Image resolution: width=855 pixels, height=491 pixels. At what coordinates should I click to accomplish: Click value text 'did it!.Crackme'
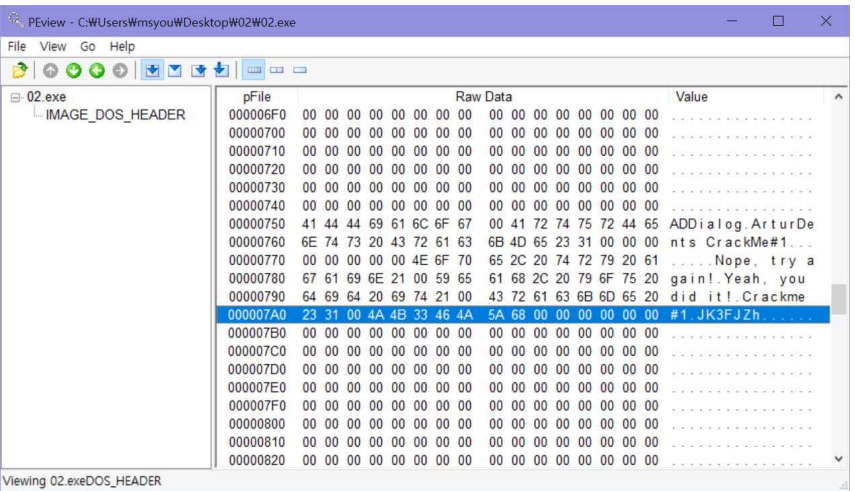click(738, 297)
